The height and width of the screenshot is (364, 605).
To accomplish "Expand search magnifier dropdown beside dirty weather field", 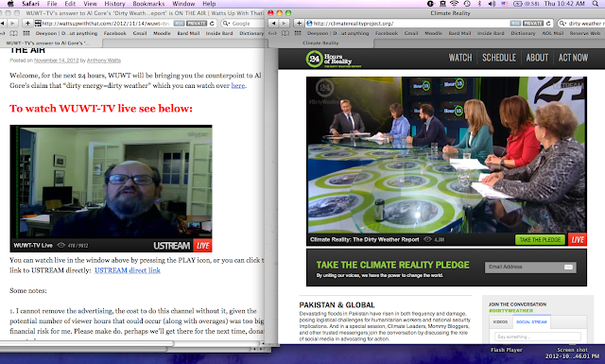I will point(563,24).
